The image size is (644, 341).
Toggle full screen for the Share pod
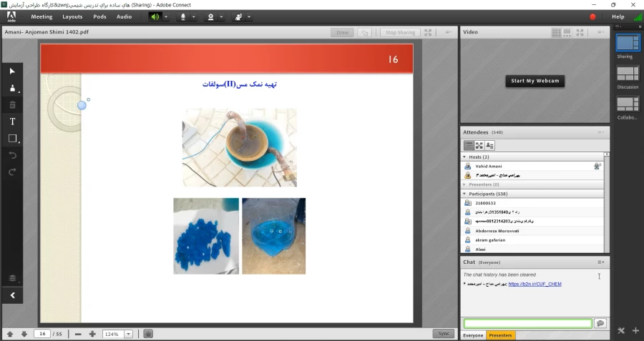click(x=428, y=32)
